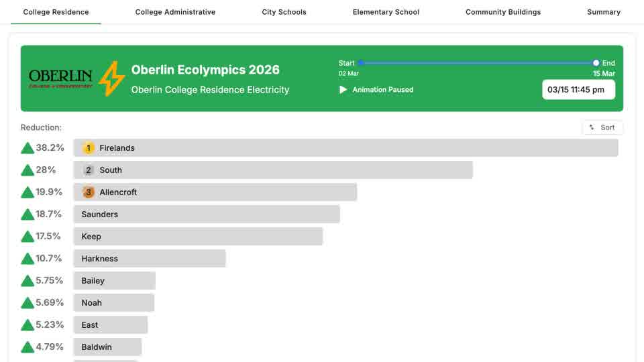This screenshot has height=362, width=644.
Task: Select the Allencroft bar
Action: [x=215, y=192]
